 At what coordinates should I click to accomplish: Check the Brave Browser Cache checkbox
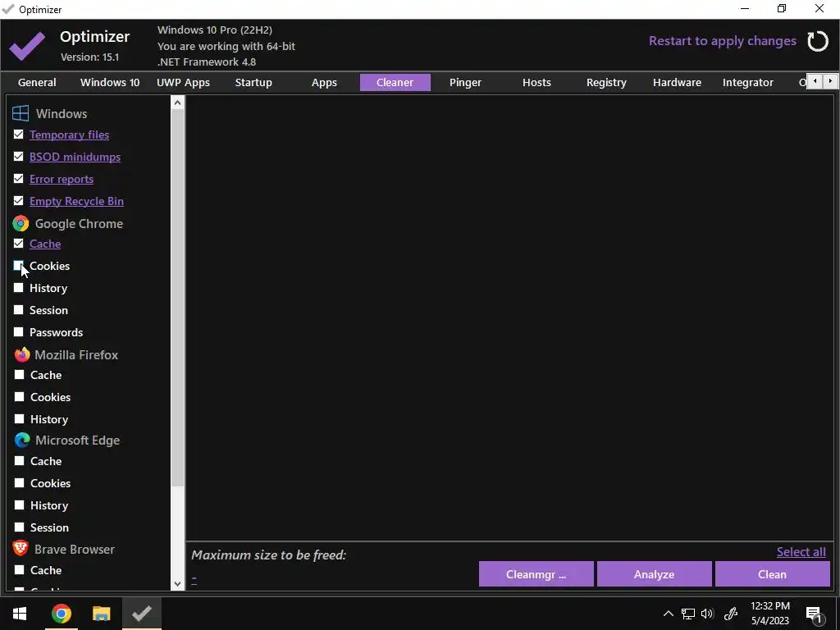(20, 570)
